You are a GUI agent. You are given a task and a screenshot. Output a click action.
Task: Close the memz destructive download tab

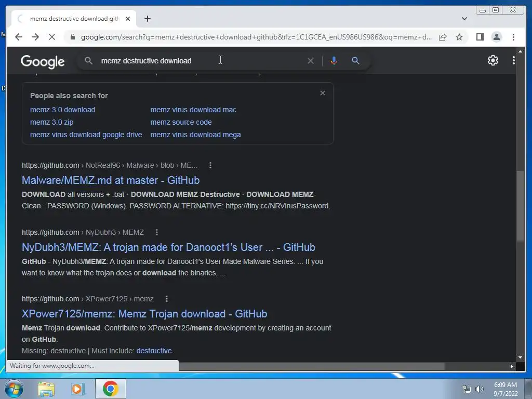tap(128, 19)
